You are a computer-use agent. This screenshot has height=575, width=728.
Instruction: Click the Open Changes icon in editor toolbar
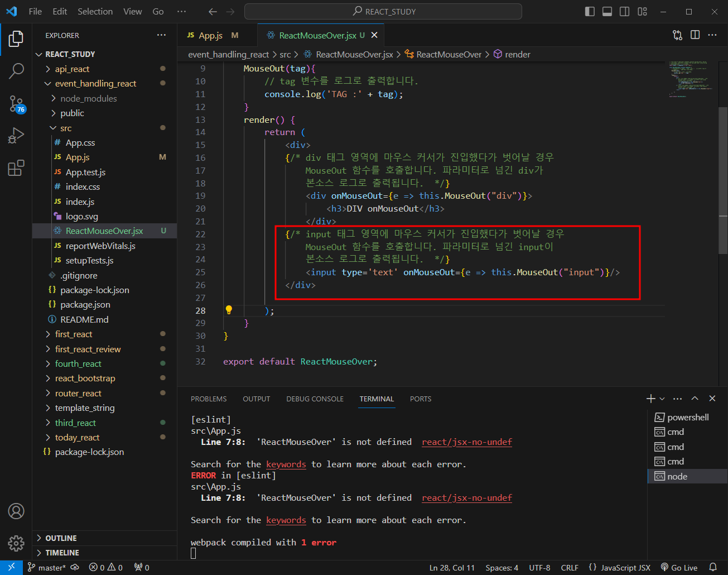(677, 35)
